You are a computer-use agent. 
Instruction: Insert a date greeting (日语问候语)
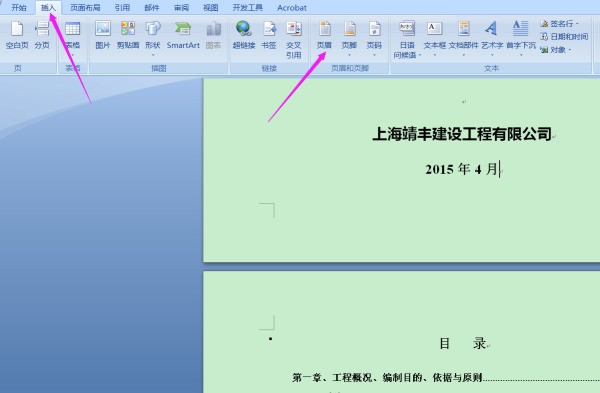point(407,40)
